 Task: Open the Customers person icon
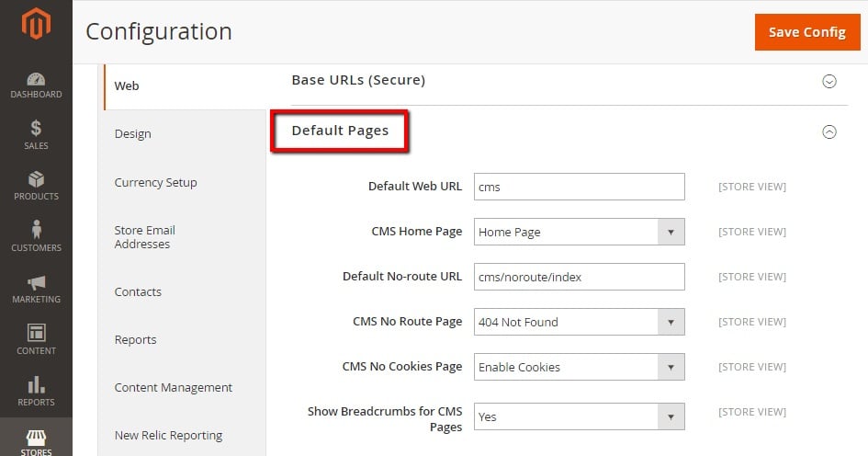(x=36, y=231)
